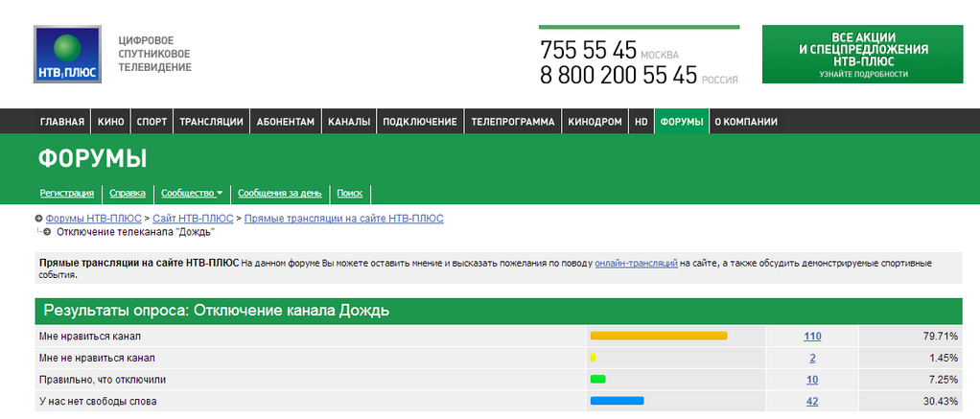The width and height of the screenshot is (980, 419).
Task: Open the Справка link
Action: click(x=128, y=194)
